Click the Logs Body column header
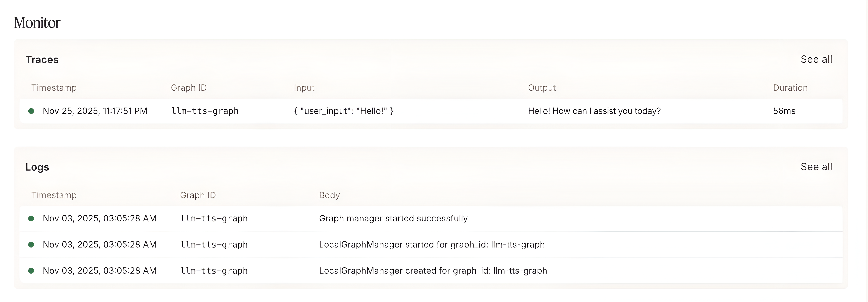868x302 pixels. click(x=329, y=195)
